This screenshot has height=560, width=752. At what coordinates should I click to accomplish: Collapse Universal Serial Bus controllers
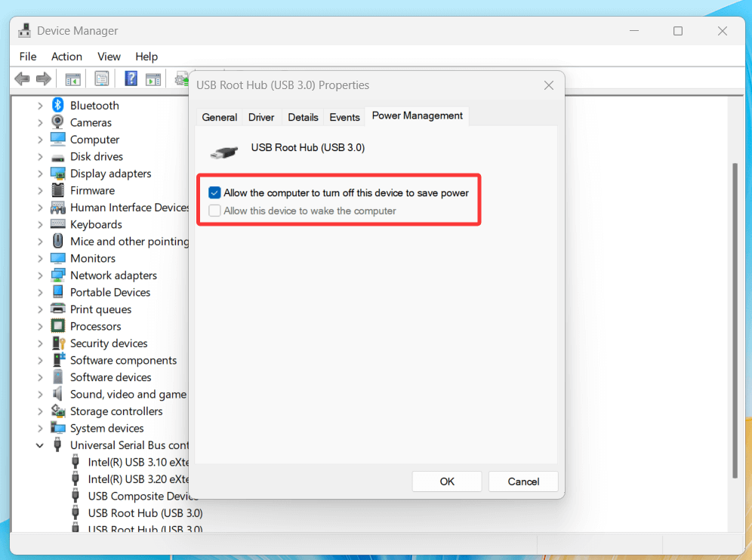(39, 445)
